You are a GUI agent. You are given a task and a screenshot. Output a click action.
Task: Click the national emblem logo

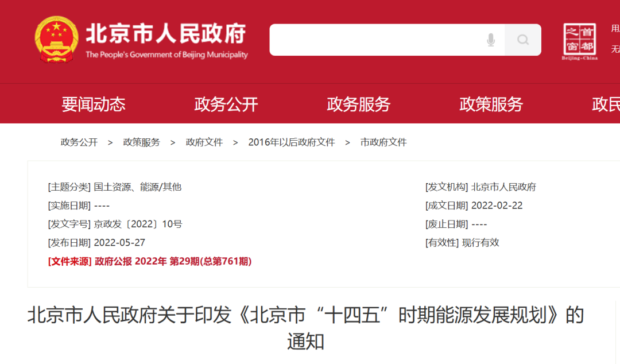56,39
